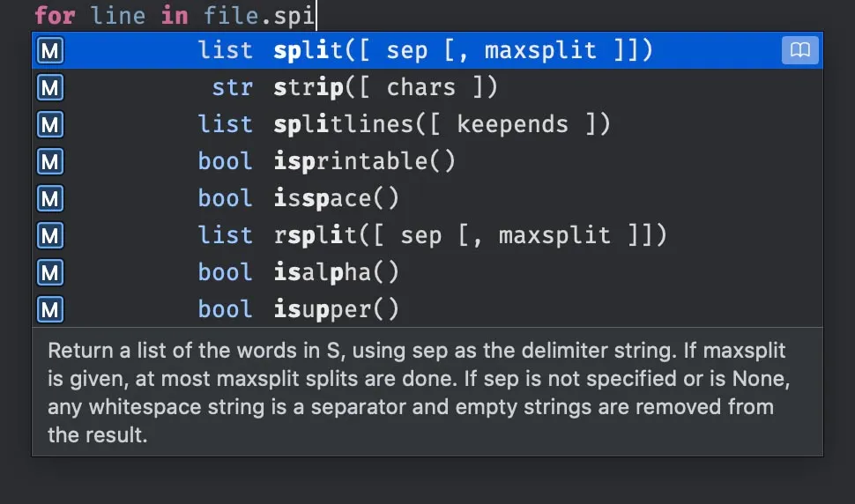Viewport: 855px width, 504px height.
Task: Click the M method icon beside isspace
Action: [50, 199]
